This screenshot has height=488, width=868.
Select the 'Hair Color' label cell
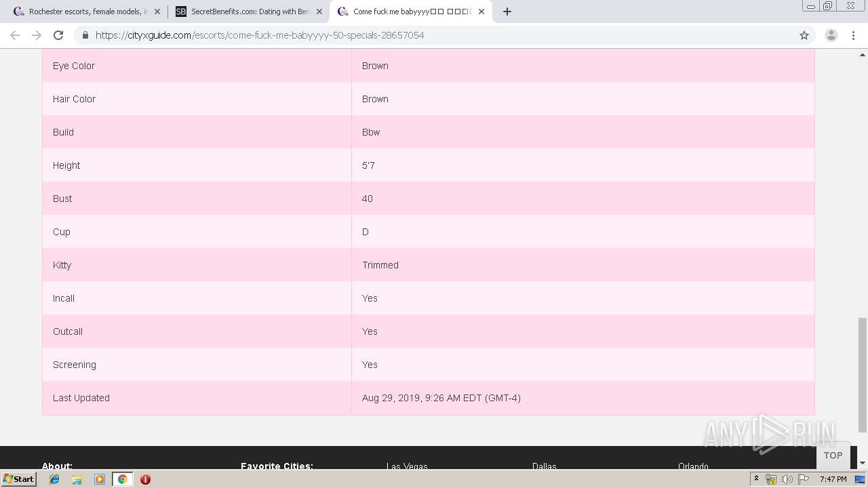[197, 99]
